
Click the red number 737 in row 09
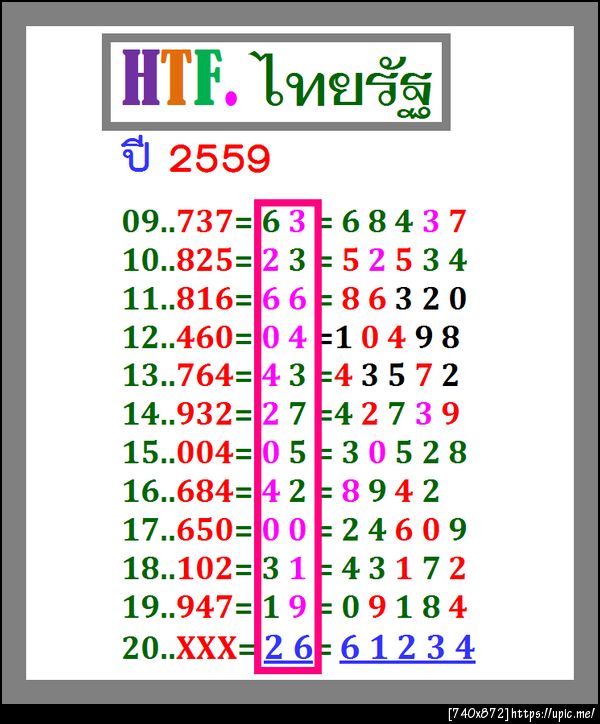(205, 221)
